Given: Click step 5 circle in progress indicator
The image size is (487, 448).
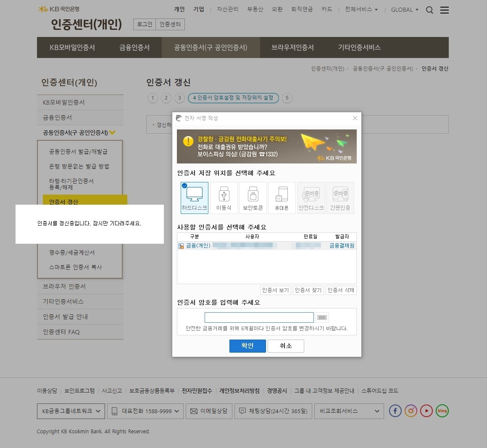Looking at the screenshot, I should [x=287, y=98].
